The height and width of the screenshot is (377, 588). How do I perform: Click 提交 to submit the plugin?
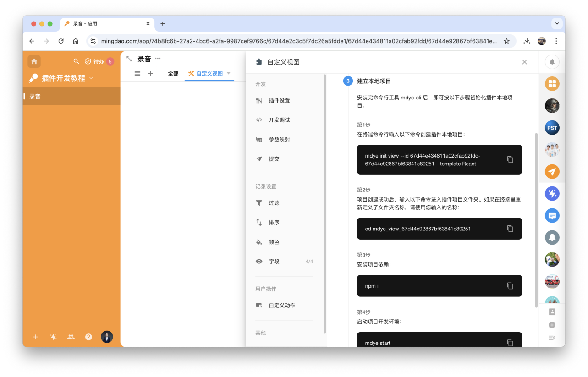[274, 159]
